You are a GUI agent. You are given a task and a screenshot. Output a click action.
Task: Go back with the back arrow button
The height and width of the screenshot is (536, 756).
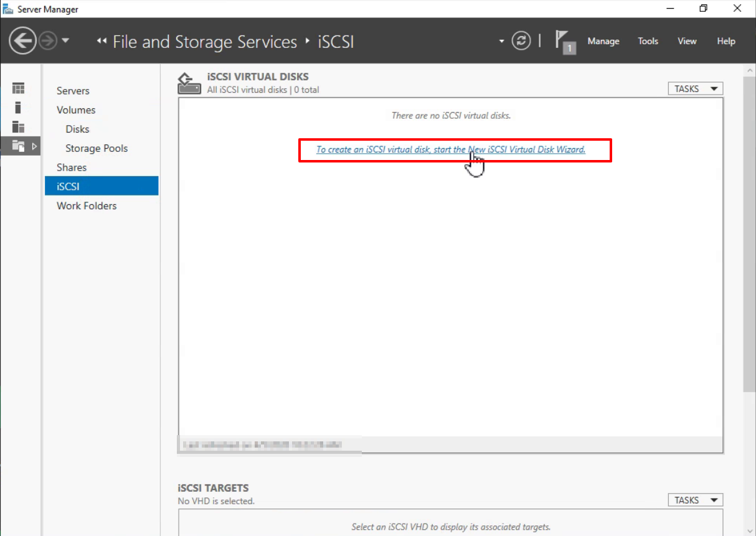point(22,42)
